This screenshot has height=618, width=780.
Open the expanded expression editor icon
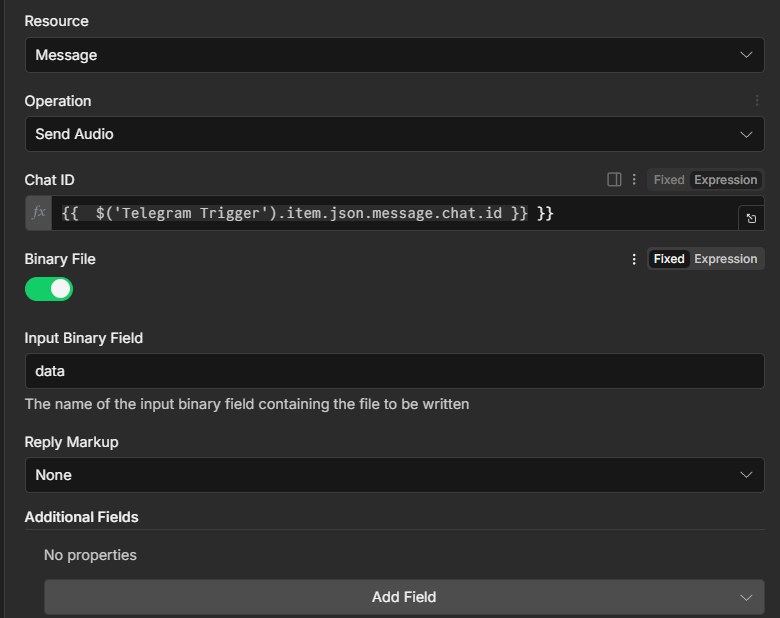point(751,218)
